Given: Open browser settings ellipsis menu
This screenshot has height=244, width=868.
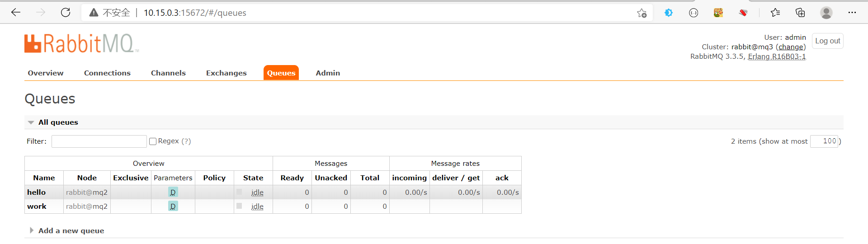Looking at the screenshot, I should tap(852, 13).
